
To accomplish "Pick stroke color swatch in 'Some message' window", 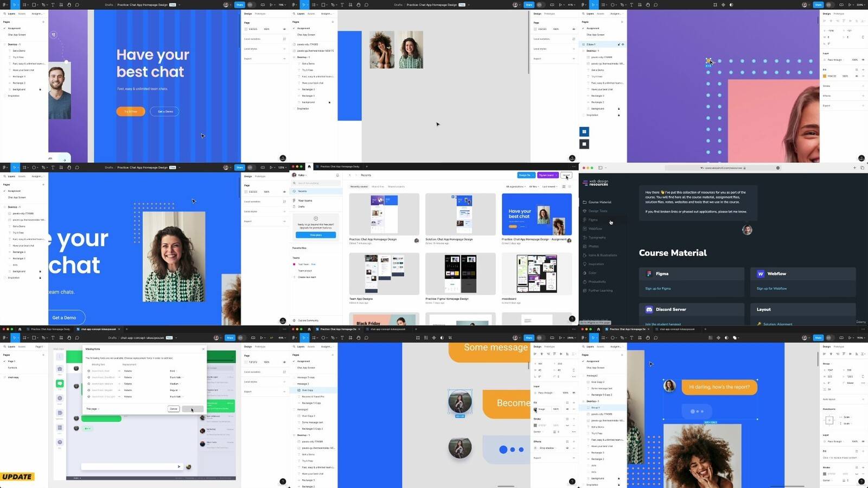I will [x=535, y=426].
